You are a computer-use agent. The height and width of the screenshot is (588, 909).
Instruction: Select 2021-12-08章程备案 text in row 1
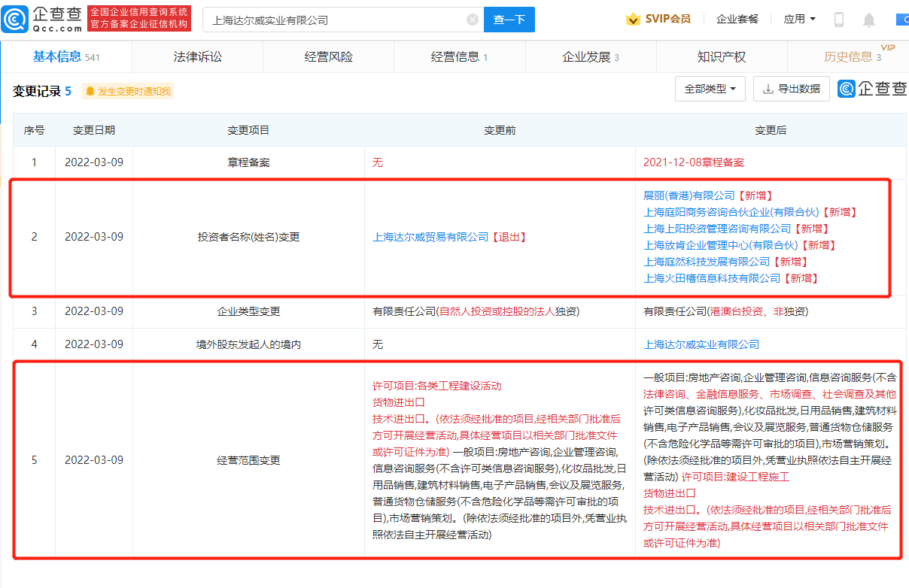[693, 162]
